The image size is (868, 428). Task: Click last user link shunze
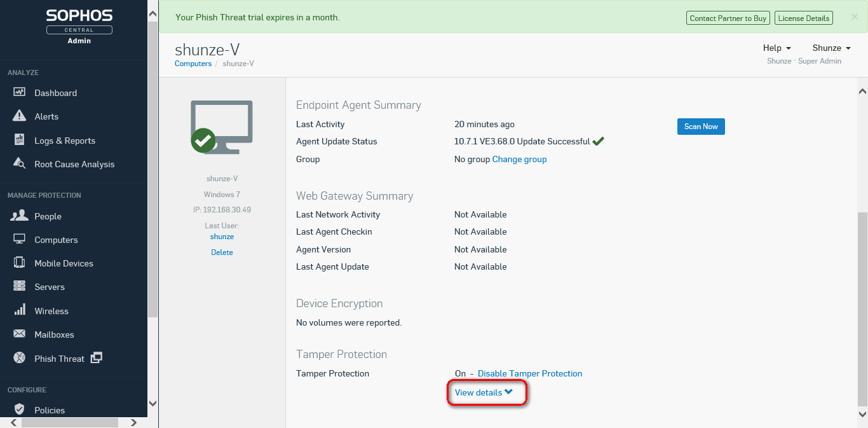222,237
